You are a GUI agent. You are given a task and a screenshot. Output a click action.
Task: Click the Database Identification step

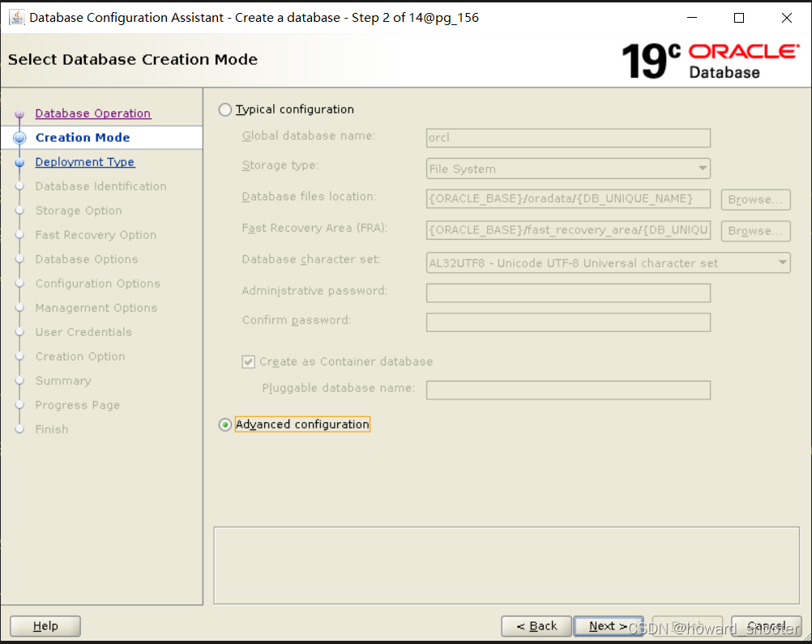pyautogui.click(x=101, y=186)
